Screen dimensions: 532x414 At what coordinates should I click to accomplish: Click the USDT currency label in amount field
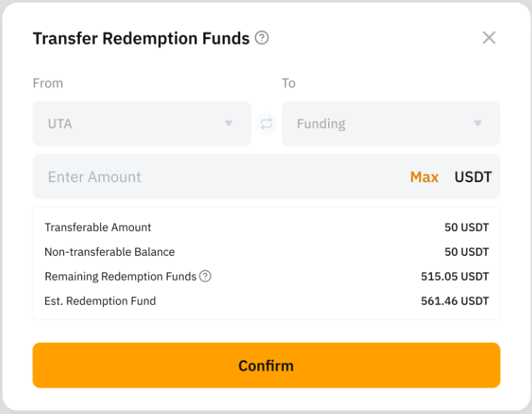click(473, 177)
